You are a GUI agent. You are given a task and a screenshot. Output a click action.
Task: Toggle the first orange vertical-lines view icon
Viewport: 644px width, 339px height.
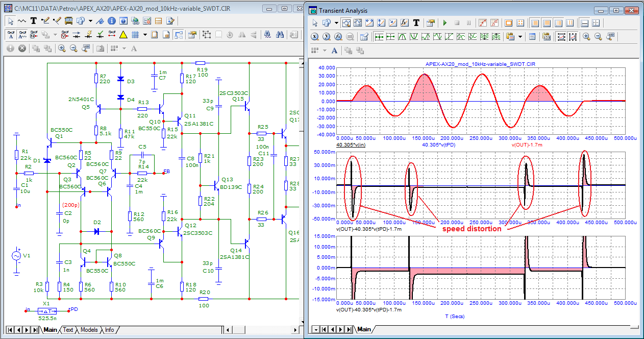(x=534, y=23)
